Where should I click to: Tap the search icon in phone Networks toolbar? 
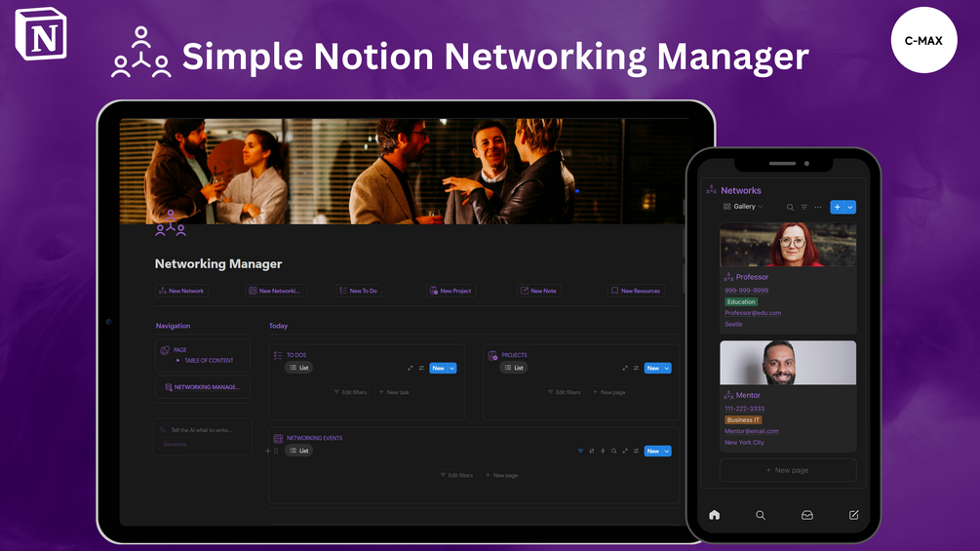coord(790,207)
